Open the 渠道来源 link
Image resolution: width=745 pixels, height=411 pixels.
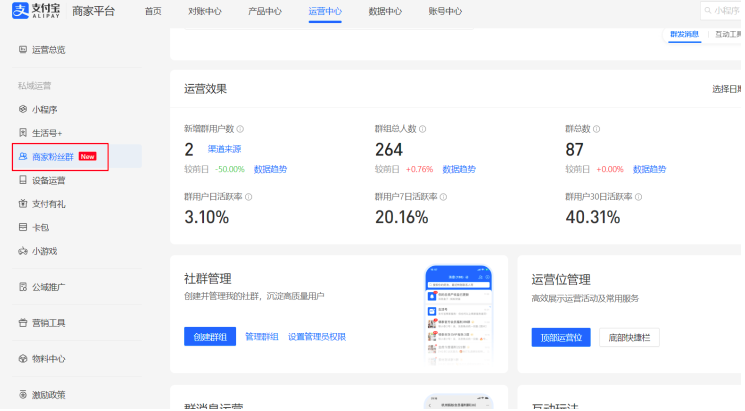click(224, 149)
